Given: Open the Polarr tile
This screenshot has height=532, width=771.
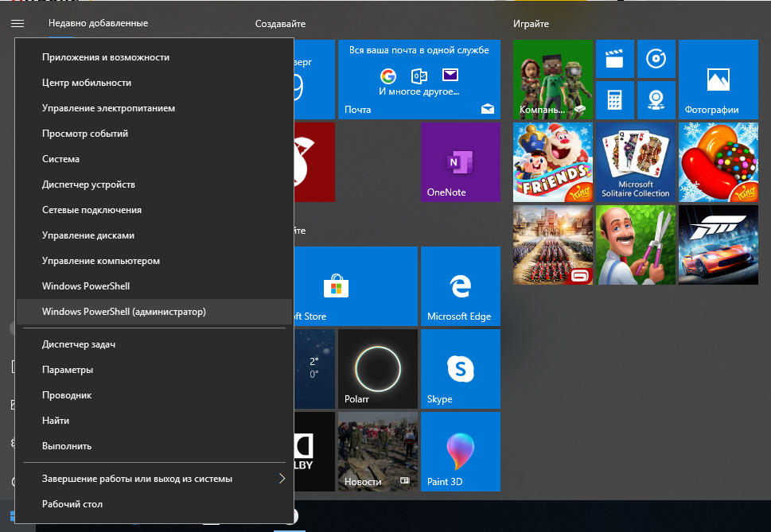Looking at the screenshot, I should 378,368.
